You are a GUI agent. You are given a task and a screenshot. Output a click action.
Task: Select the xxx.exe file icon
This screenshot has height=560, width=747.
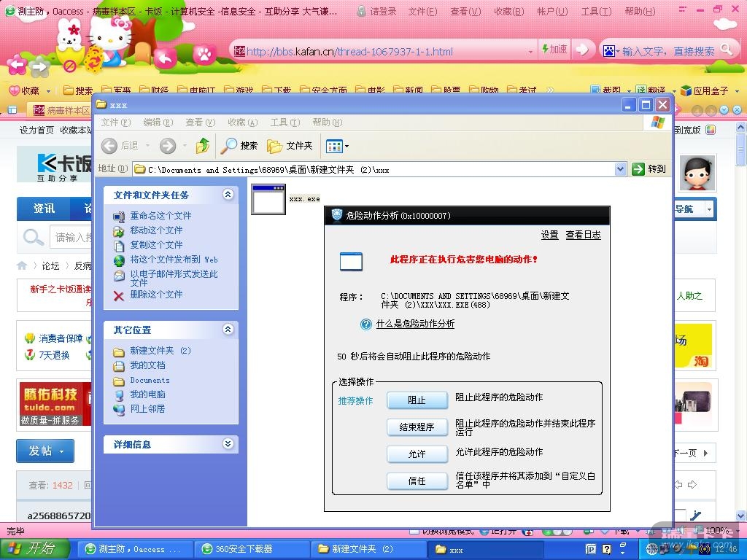[x=268, y=199]
